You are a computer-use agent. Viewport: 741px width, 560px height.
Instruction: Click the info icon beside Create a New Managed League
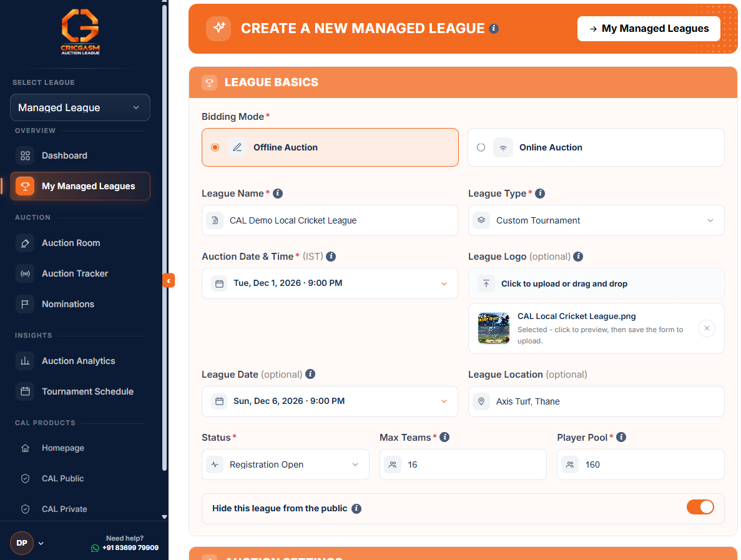point(494,28)
